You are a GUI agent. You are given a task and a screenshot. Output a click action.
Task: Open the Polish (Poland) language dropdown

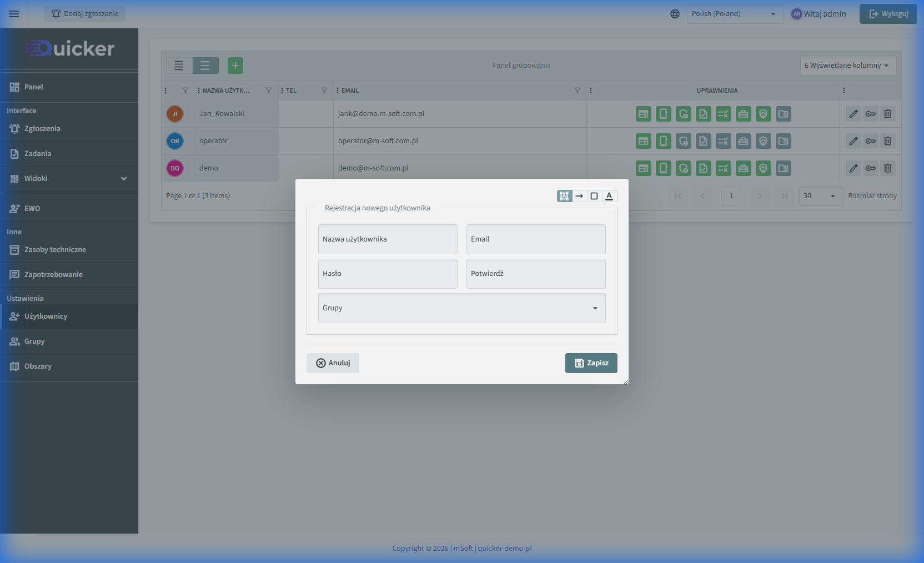click(734, 14)
